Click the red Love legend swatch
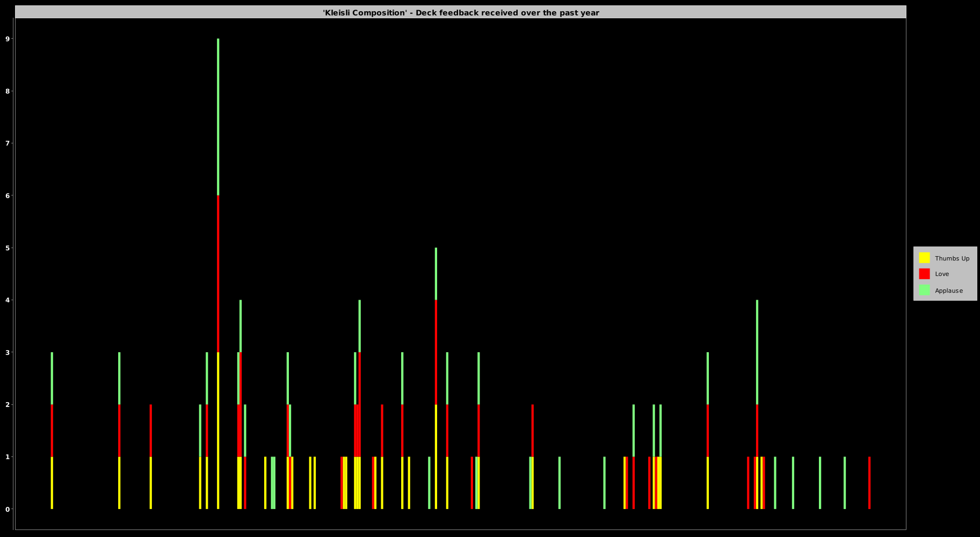980x537 pixels. 924,274
